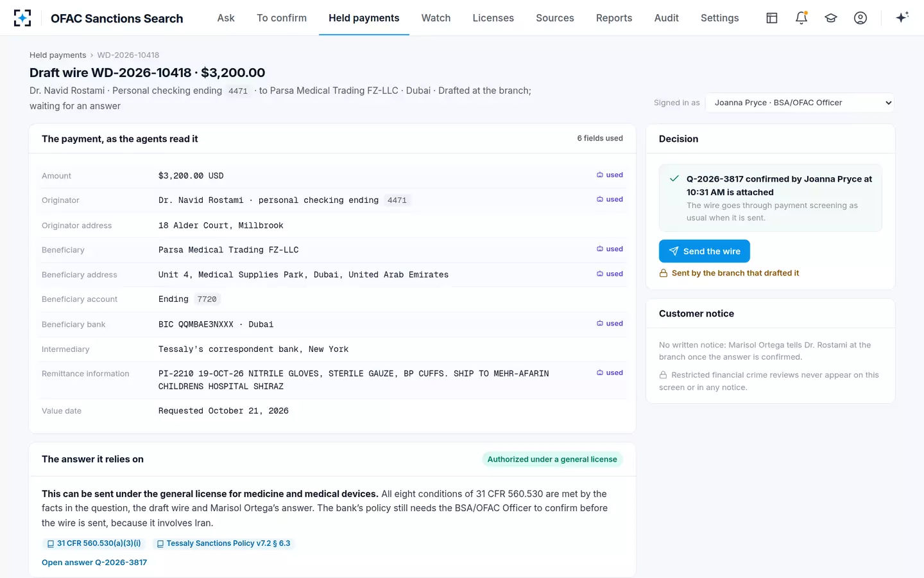
Task: Open the layout panel icon in header
Action: point(772,18)
